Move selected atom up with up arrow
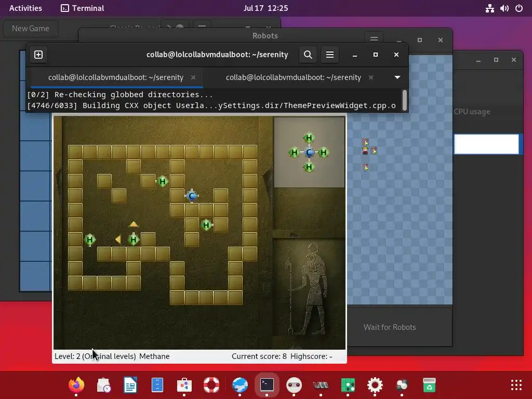This screenshot has height=399, width=532. [x=134, y=224]
